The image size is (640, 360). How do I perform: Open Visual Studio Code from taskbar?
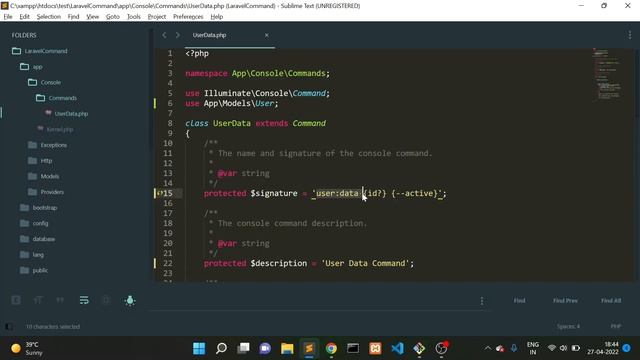397,348
